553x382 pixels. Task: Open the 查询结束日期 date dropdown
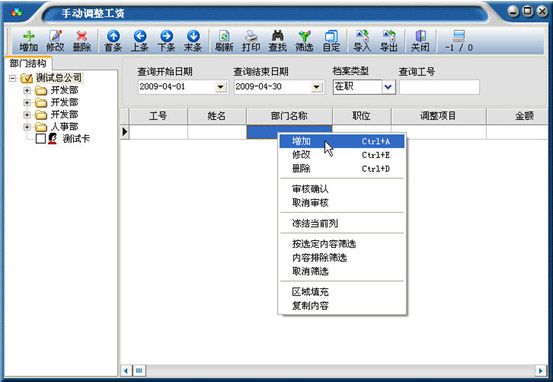coord(317,87)
